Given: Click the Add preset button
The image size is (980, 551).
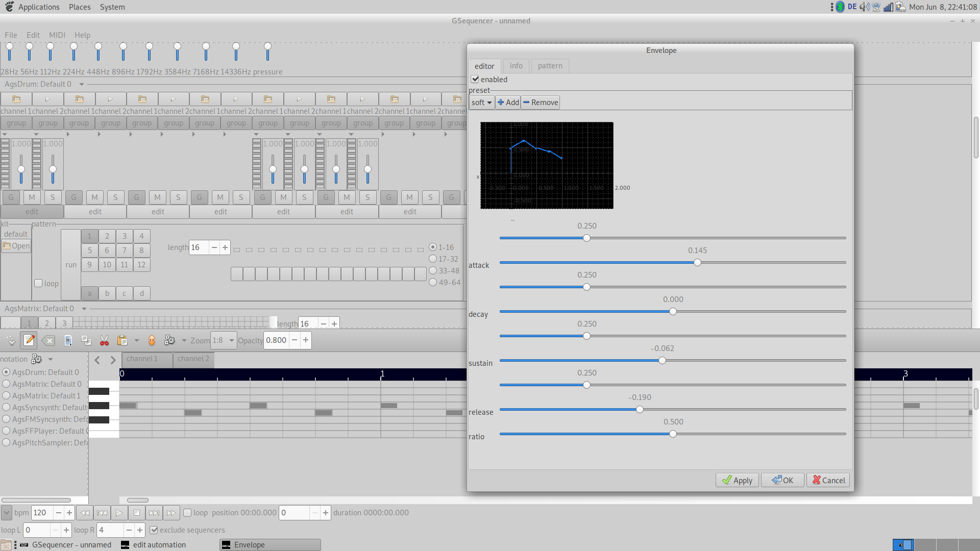Looking at the screenshot, I should [x=508, y=103].
